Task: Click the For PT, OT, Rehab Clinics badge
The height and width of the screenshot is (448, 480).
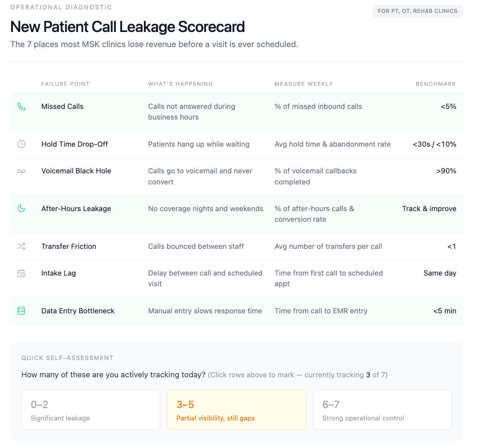Action: point(417,11)
